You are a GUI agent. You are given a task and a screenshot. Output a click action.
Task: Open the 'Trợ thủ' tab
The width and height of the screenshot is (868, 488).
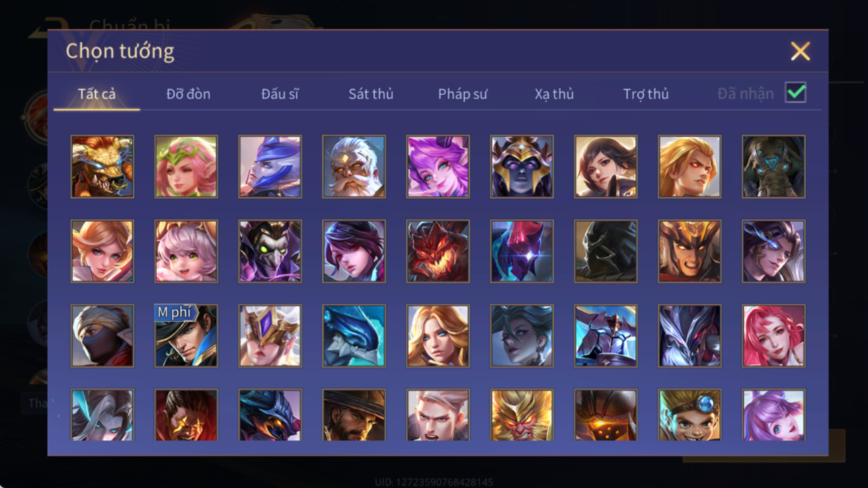645,94
